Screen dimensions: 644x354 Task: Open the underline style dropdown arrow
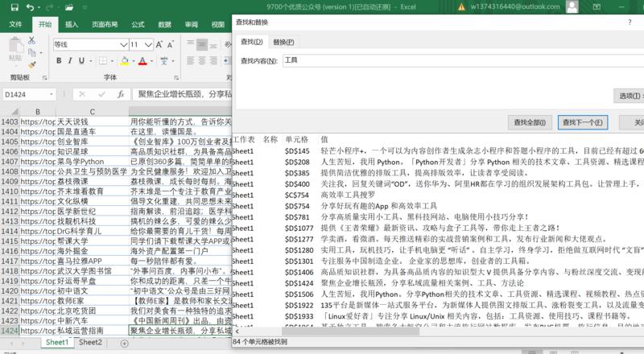coord(90,61)
